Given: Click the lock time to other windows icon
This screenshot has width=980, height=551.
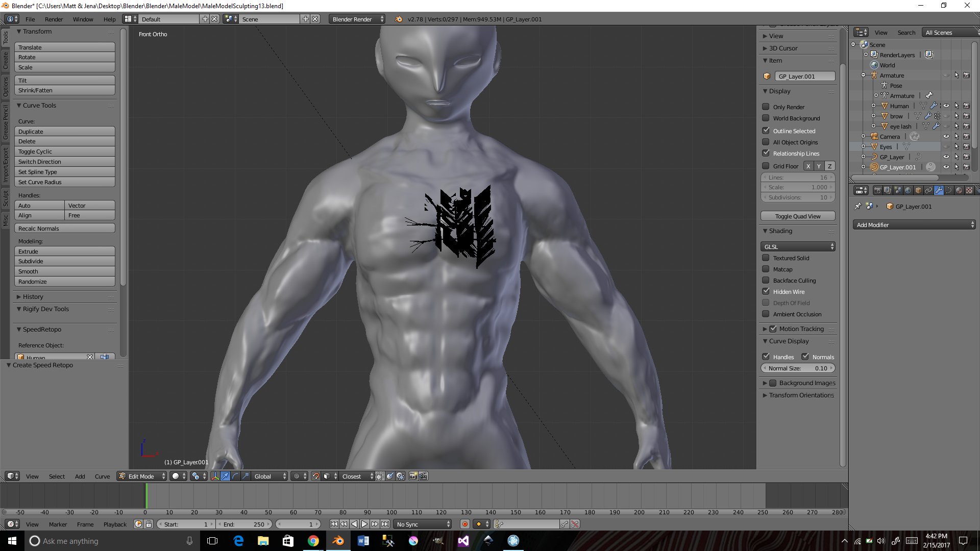Looking at the screenshot, I should (149, 524).
